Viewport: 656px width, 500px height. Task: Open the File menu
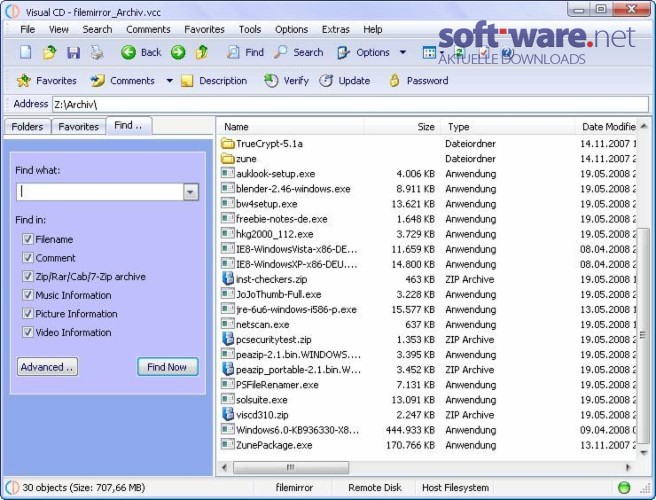[28, 29]
